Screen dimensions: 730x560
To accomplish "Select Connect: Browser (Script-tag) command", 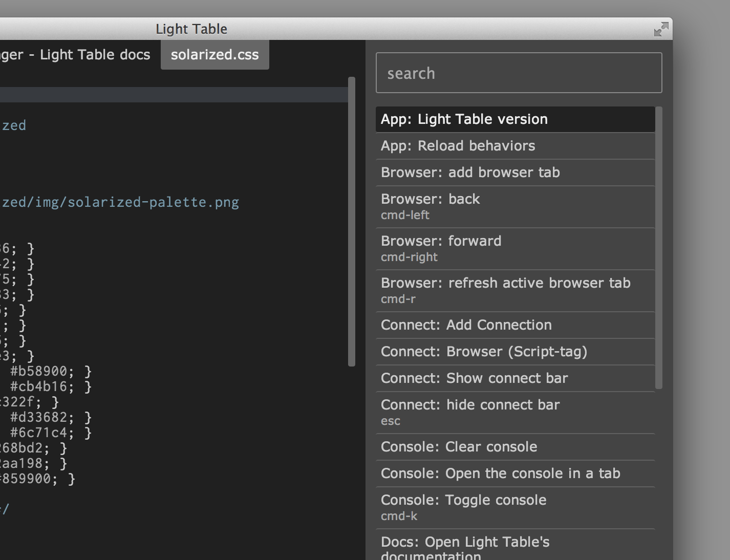I will (515, 352).
